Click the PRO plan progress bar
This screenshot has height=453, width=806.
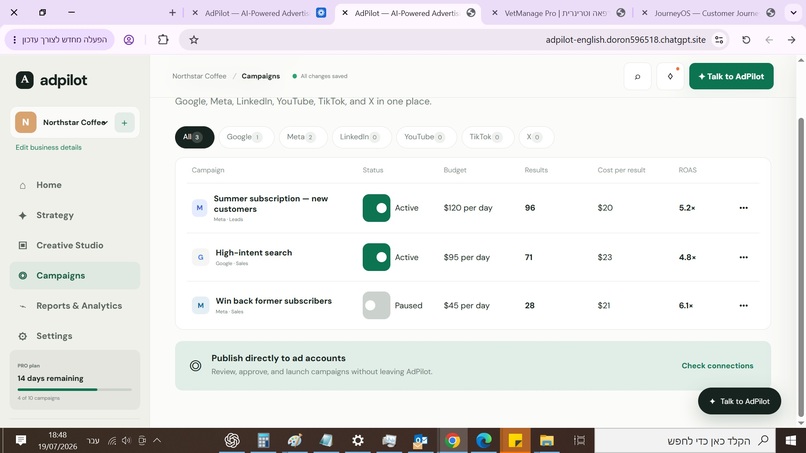pyautogui.click(x=75, y=390)
